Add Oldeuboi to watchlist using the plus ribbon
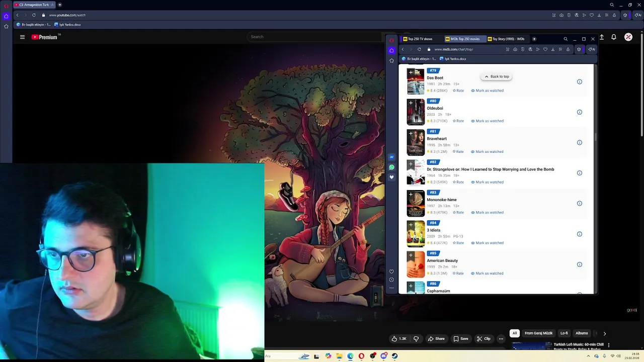 411,103
